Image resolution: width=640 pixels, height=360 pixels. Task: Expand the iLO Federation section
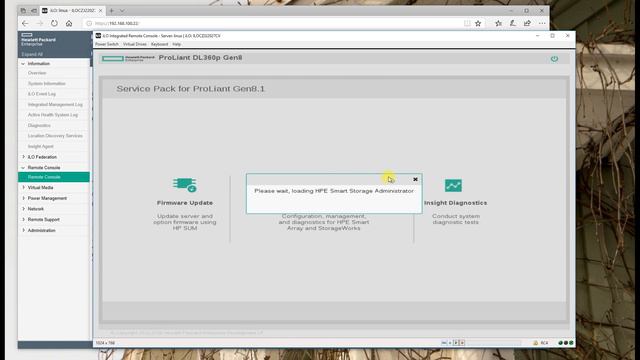[x=23, y=157]
